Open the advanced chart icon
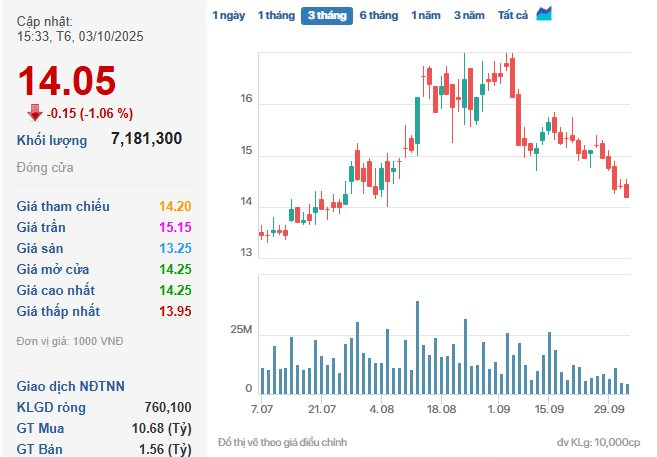The width and height of the screenshot is (657, 457). point(544,14)
